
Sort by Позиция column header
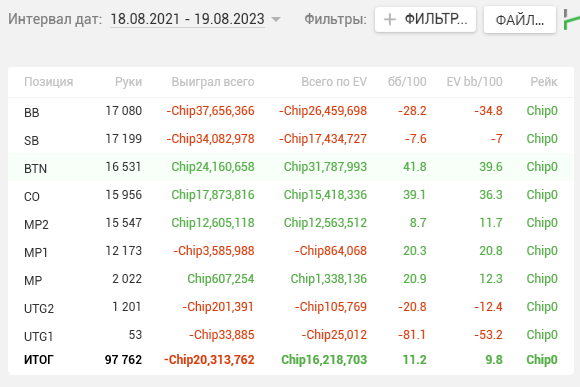[48, 82]
